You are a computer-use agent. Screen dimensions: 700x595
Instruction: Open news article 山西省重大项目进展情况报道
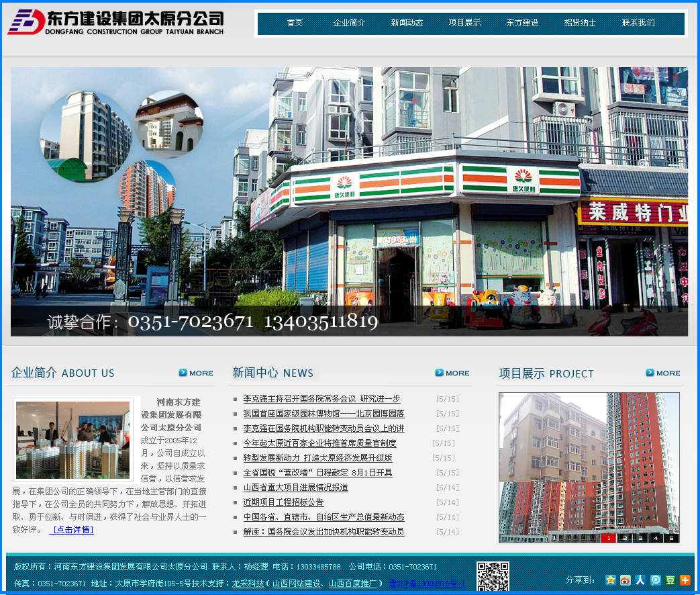(295, 488)
